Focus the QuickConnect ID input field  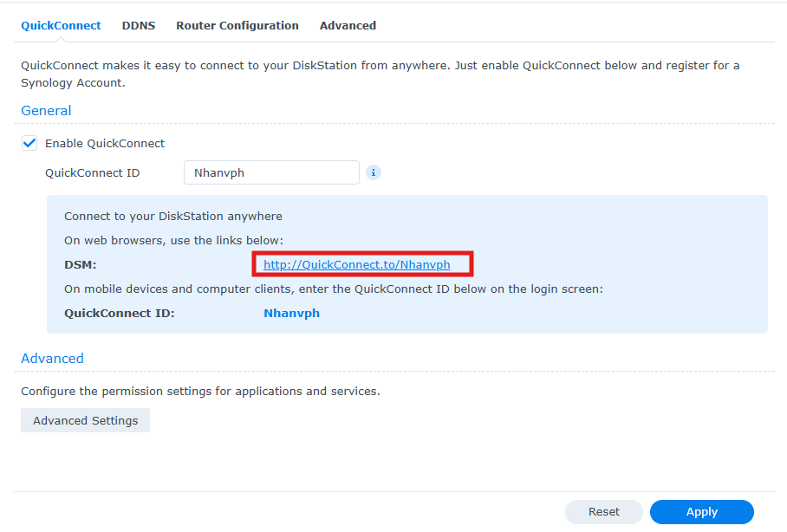coord(271,172)
